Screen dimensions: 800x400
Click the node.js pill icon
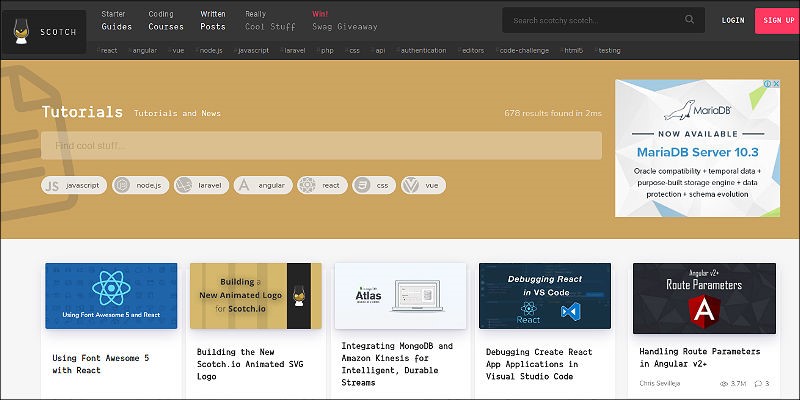(x=122, y=185)
